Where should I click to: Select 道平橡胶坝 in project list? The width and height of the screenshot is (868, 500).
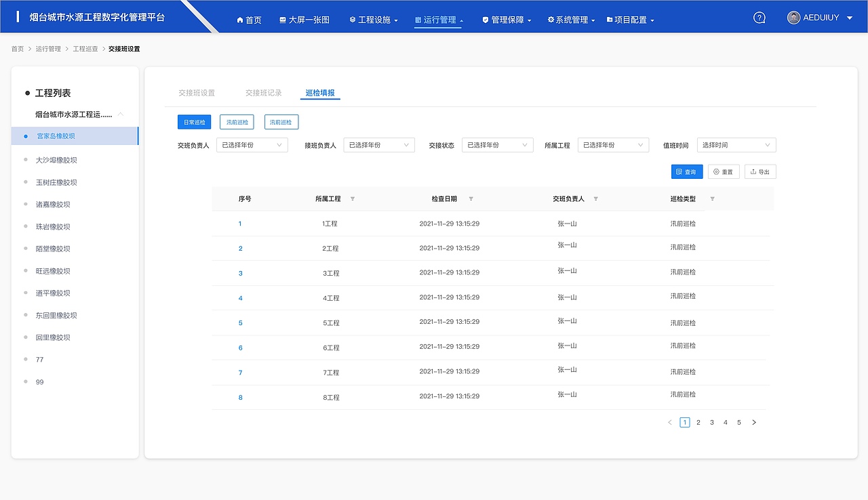point(53,293)
